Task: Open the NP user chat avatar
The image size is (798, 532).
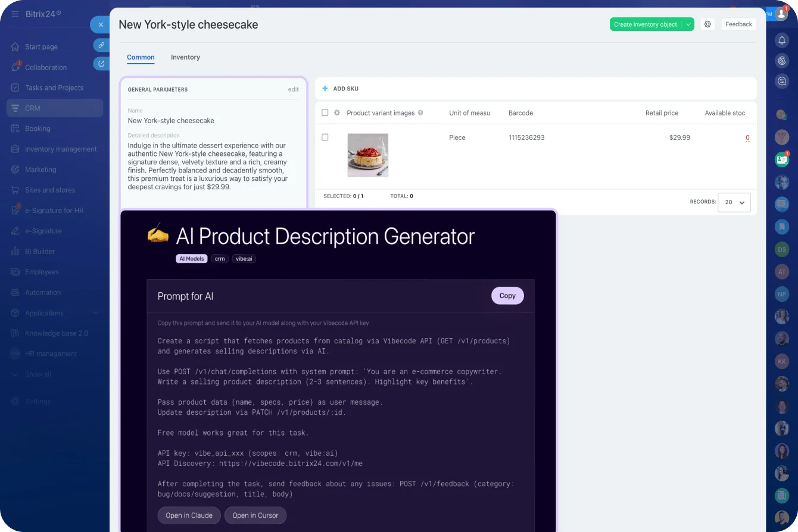Action: [x=782, y=295]
